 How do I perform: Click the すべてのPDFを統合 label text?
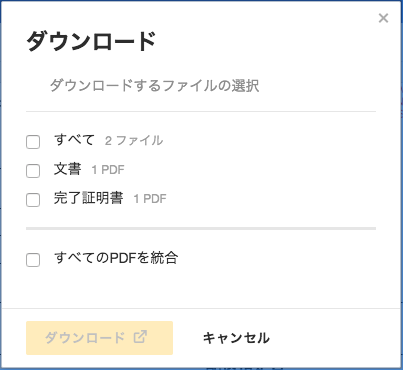pos(116,258)
